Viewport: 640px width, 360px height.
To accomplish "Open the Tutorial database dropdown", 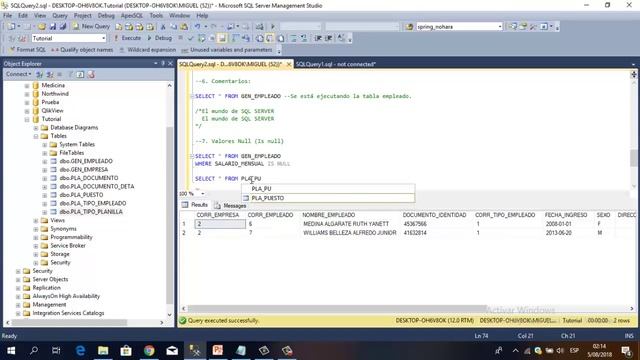I will pyautogui.click(x=103, y=38).
